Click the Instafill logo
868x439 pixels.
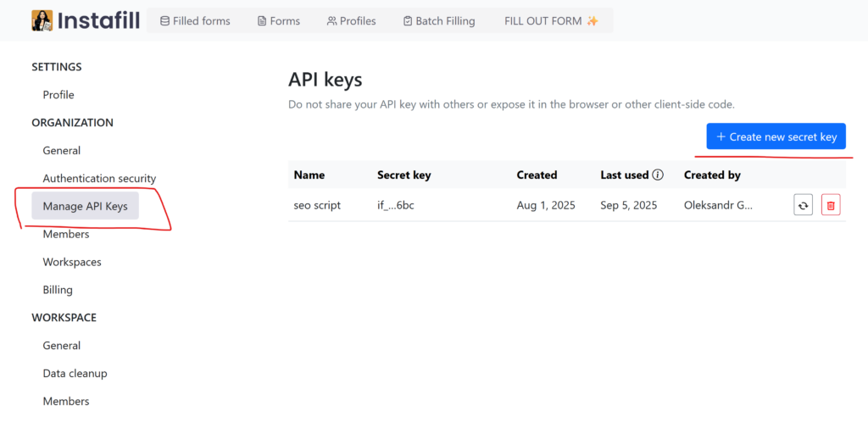[x=86, y=20]
